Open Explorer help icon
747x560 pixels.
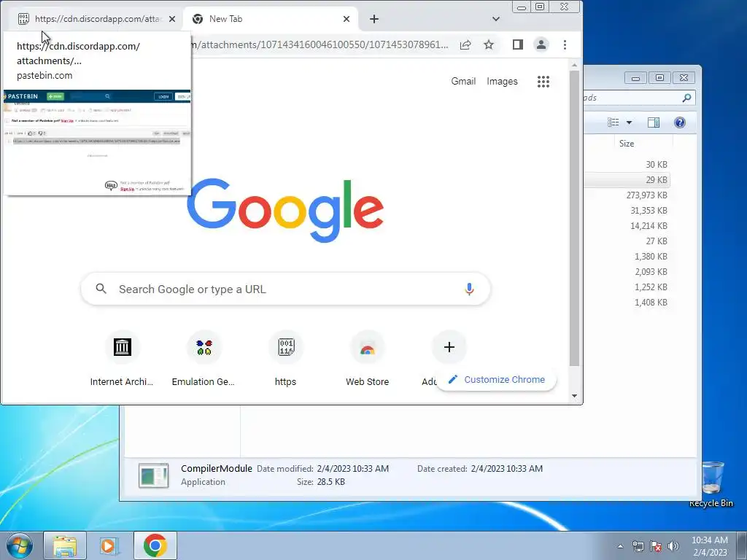pos(679,122)
